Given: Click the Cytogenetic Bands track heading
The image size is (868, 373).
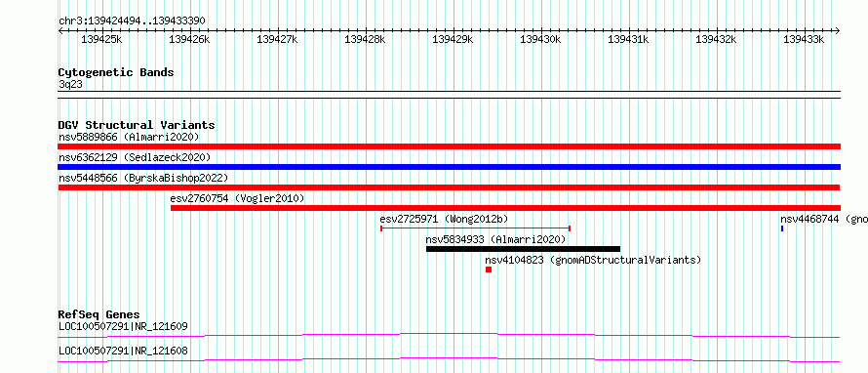Looking at the screenshot, I should (116, 72).
